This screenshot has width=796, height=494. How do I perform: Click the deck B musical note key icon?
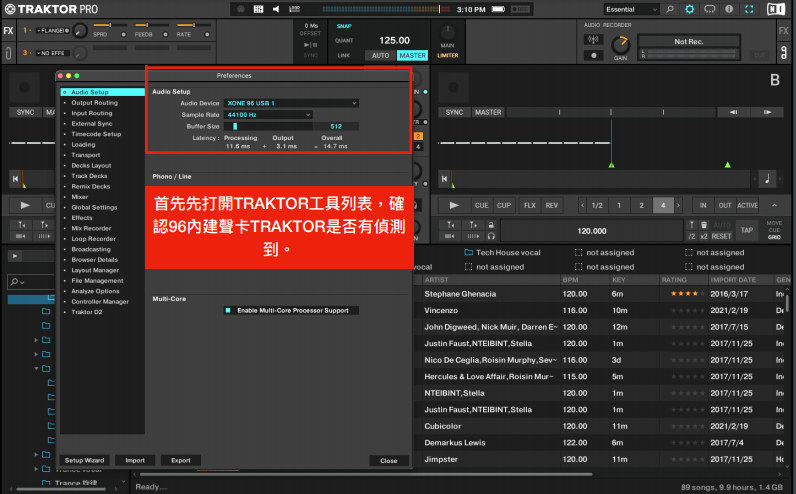pyautogui.click(x=767, y=178)
